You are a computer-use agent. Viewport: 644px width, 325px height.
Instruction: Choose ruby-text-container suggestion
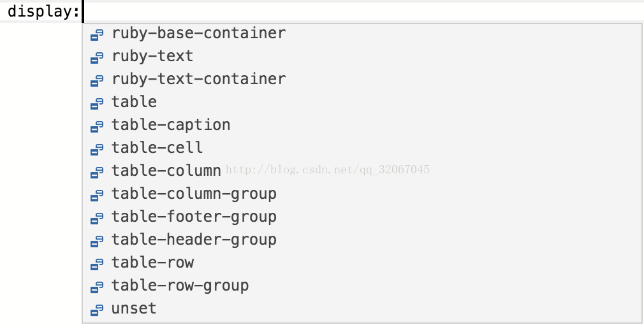[362, 79]
